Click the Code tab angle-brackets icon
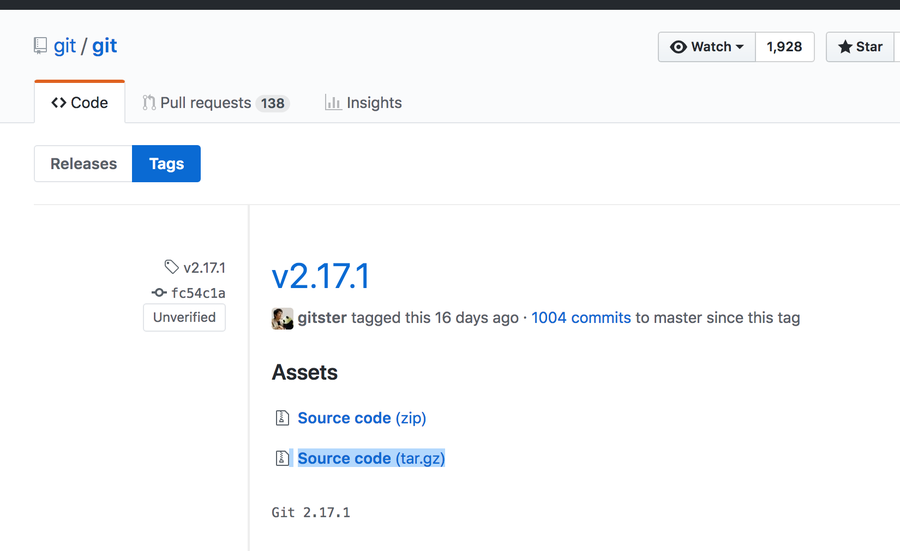The image size is (900, 551). pyautogui.click(x=59, y=103)
